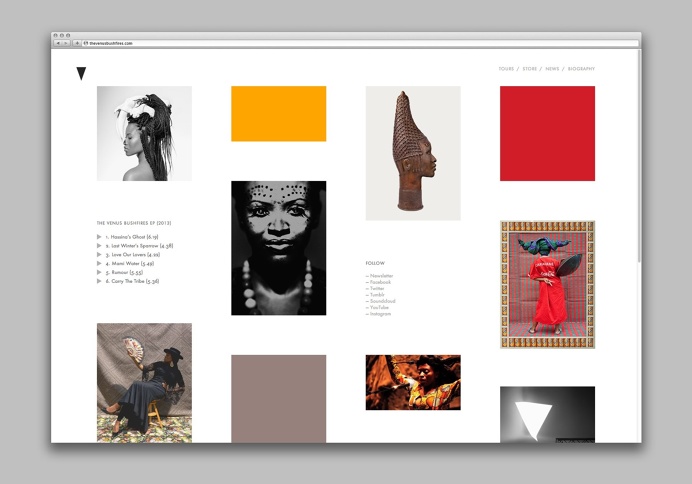Image resolution: width=692 pixels, height=484 pixels.
Task: Select the bronze head sculpture image
Action: click(412, 153)
